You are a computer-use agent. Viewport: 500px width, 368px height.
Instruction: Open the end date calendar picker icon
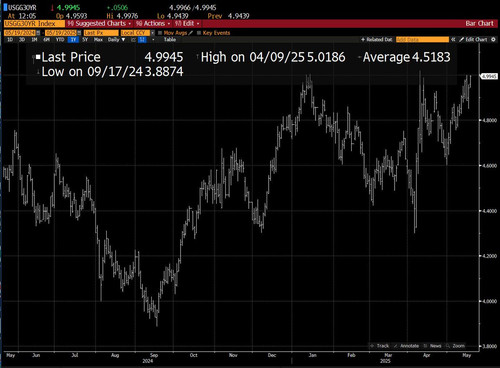click(x=79, y=33)
